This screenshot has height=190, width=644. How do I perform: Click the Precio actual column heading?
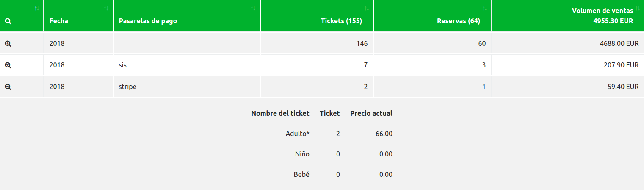click(371, 113)
